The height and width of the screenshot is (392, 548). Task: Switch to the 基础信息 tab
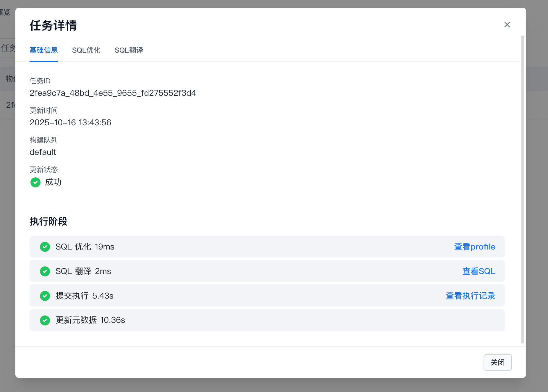pos(44,50)
